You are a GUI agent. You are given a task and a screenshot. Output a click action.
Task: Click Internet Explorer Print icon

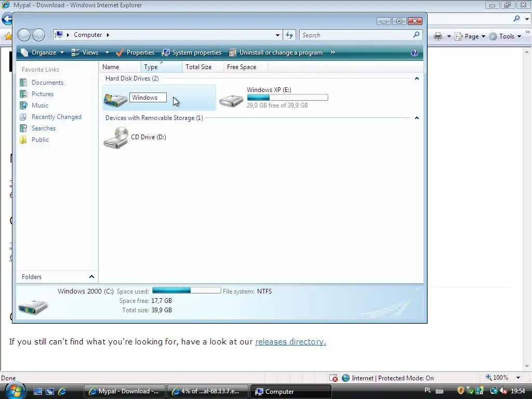(438, 36)
